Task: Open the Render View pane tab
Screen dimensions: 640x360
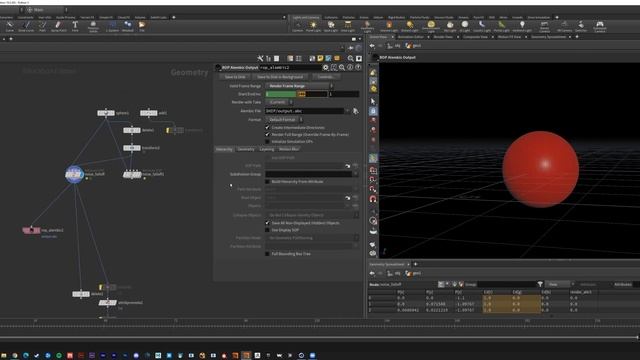Action: [x=443, y=37]
